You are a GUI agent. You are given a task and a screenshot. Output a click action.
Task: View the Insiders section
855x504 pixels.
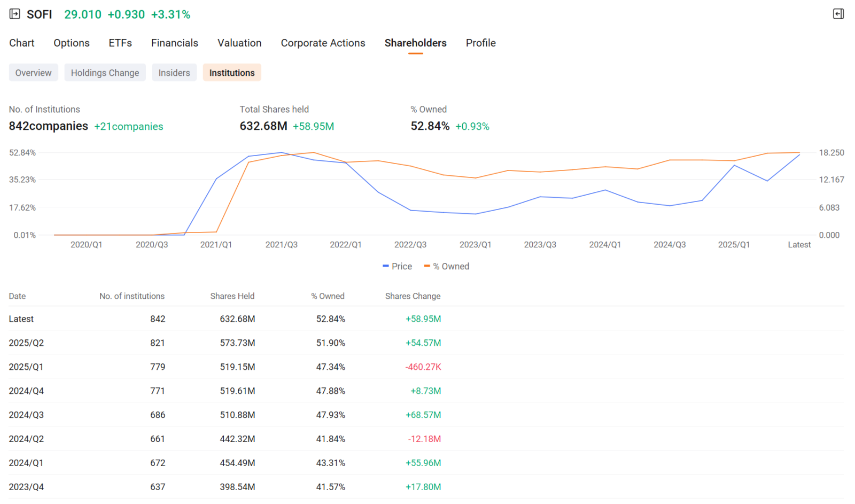[x=174, y=73]
